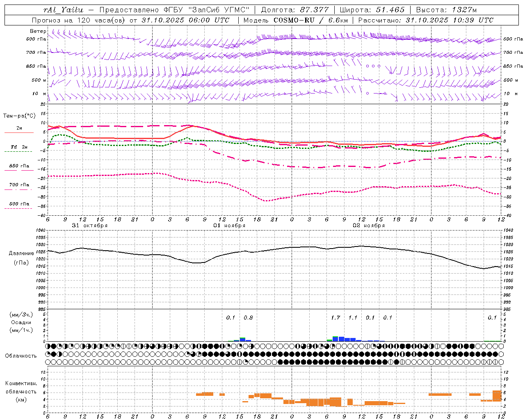This screenshot has width=525, height=420.
Task: Select the Прогноз на 120 часа(ов) text
Action: tap(80, 20)
